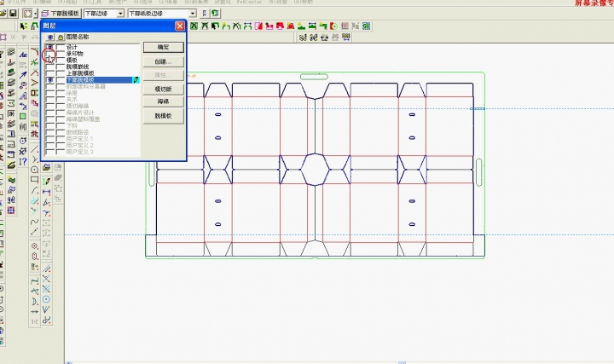Screen dimensions: 614x364
Task: Click the 确定 button in layer dialog
Action: tap(163, 48)
